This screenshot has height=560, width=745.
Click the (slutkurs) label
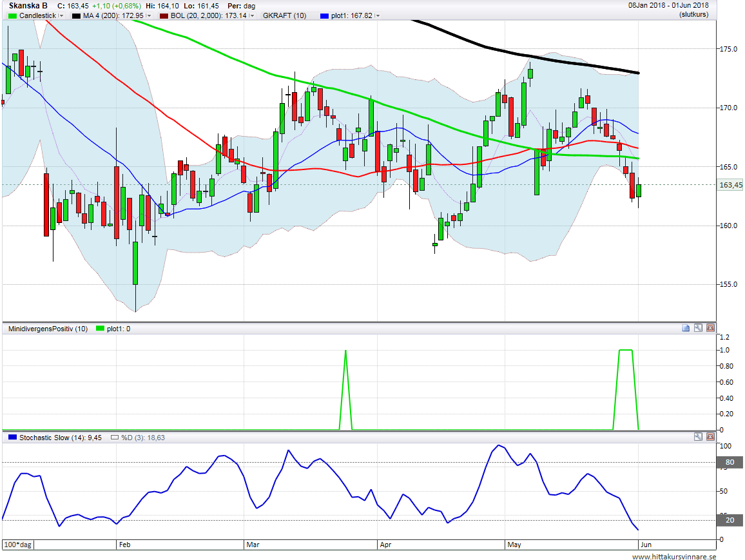click(693, 14)
